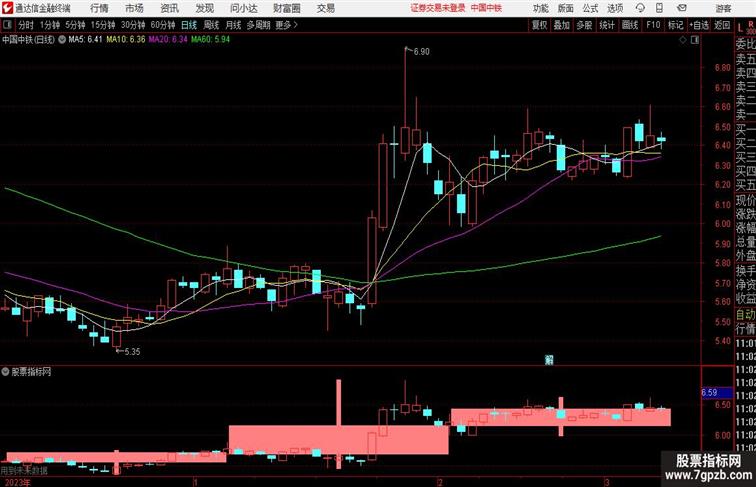Switch to the 周线 weekly tab
Viewport: 756px width, 487px height.
[211, 25]
